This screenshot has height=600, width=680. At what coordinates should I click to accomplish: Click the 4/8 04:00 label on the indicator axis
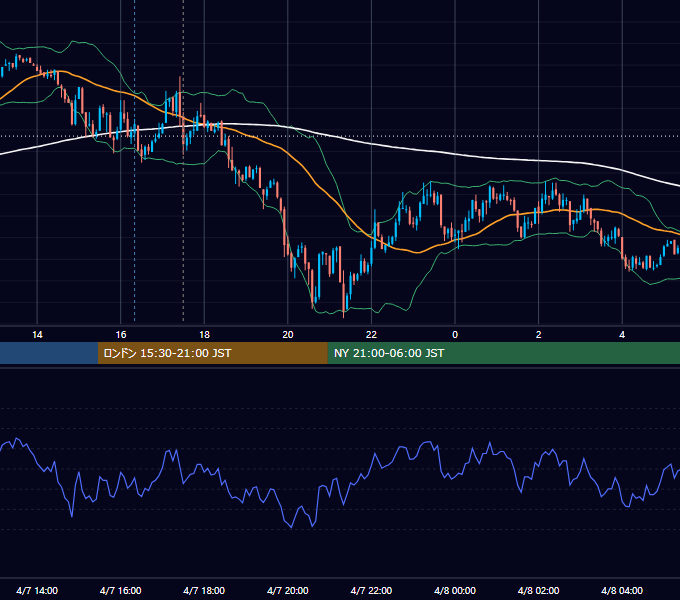point(622,590)
